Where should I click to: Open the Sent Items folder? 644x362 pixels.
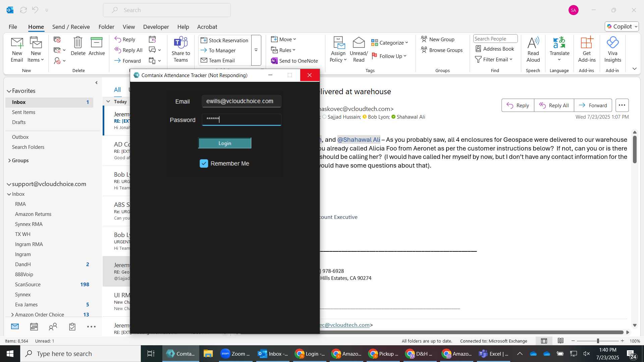[x=23, y=112]
